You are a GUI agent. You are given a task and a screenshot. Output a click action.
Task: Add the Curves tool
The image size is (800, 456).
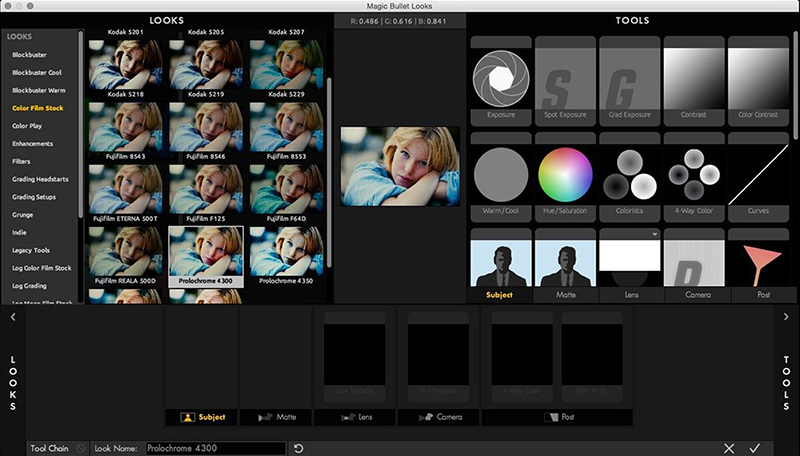758,177
